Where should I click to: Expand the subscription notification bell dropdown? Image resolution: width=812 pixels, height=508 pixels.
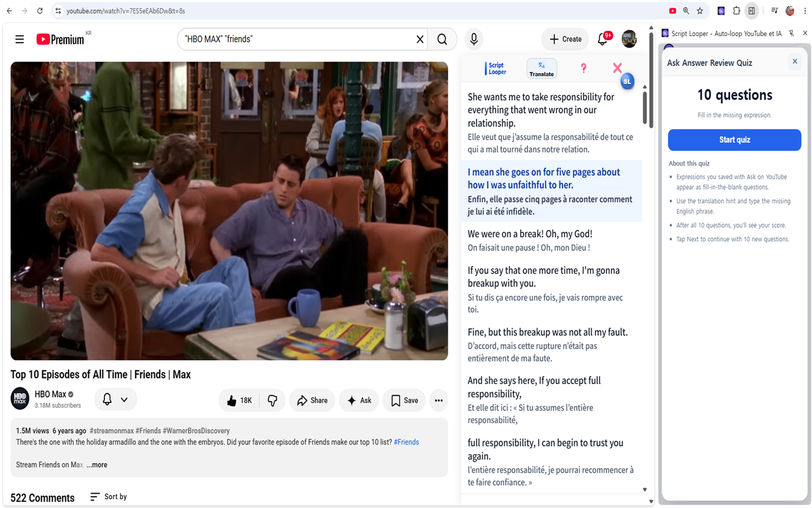pyautogui.click(x=115, y=399)
